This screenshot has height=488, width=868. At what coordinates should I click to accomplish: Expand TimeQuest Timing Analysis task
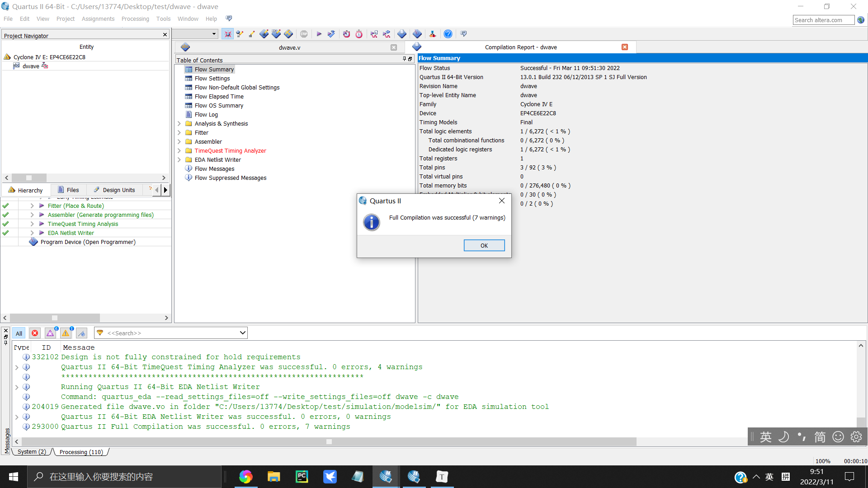click(x=32, y=224)
